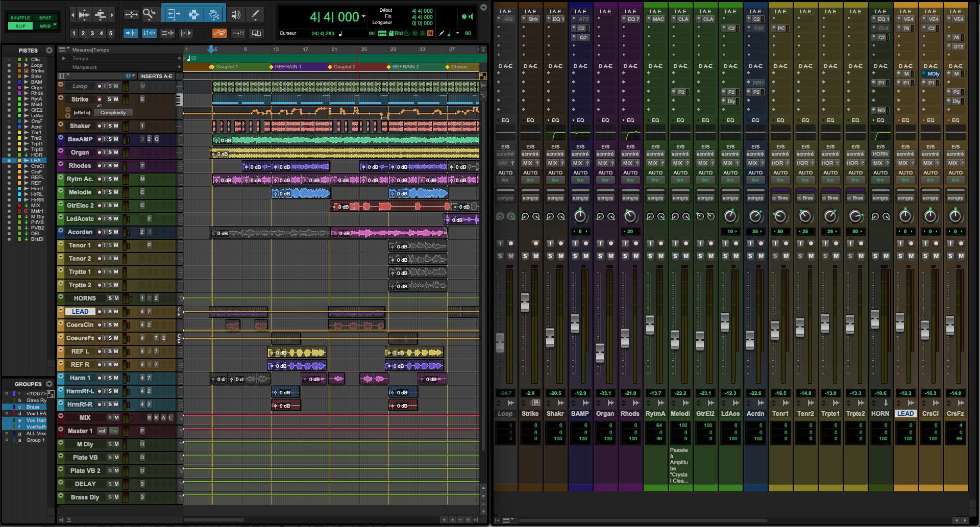980x527 pixels.
Task: Mute the Loop track in edit window
Action: [116, 86]
